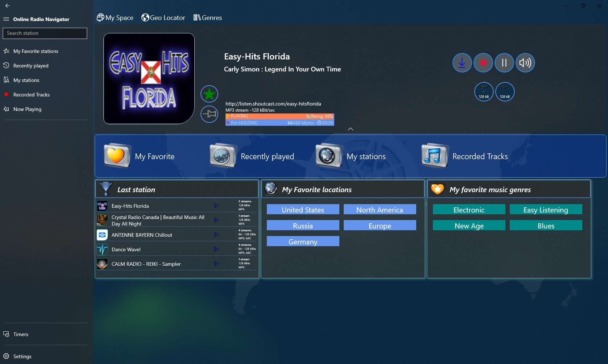
Task: Click the Carly Simon track title text
Action: [x=282, y=69]
